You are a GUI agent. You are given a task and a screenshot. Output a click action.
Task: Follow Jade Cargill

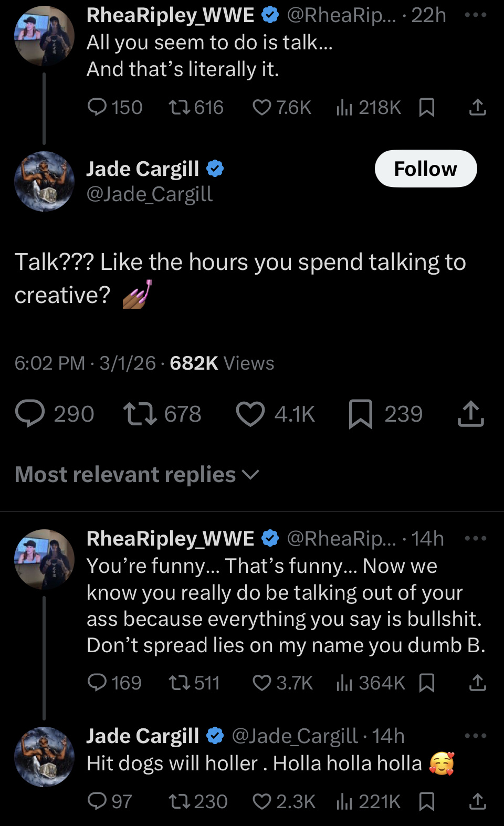point(425,169)
